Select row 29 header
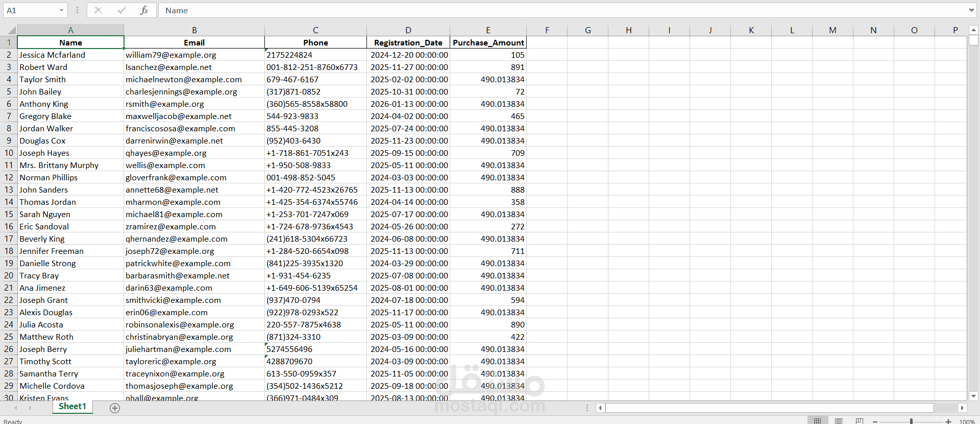Image resolution: width=980 pixels, height=424 pixels. click(9, 386)
